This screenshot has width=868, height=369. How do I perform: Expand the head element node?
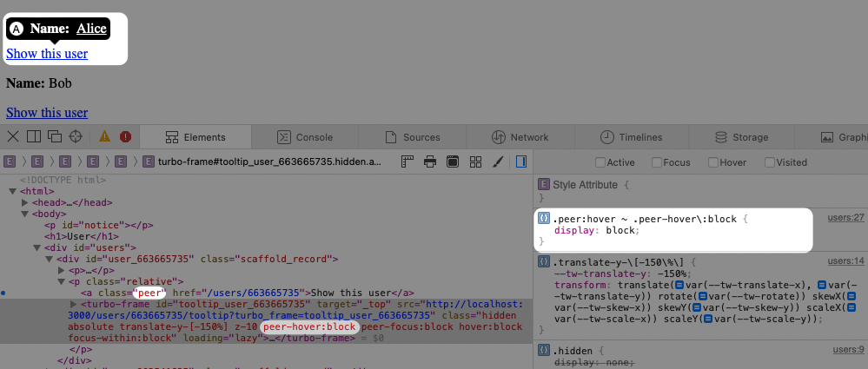25,202
